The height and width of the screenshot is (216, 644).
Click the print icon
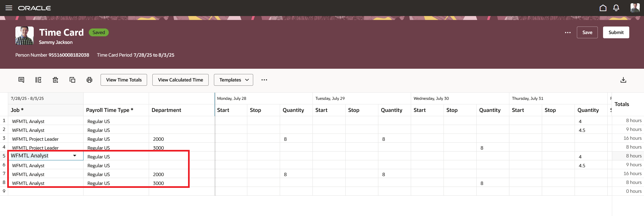point(89,80)
